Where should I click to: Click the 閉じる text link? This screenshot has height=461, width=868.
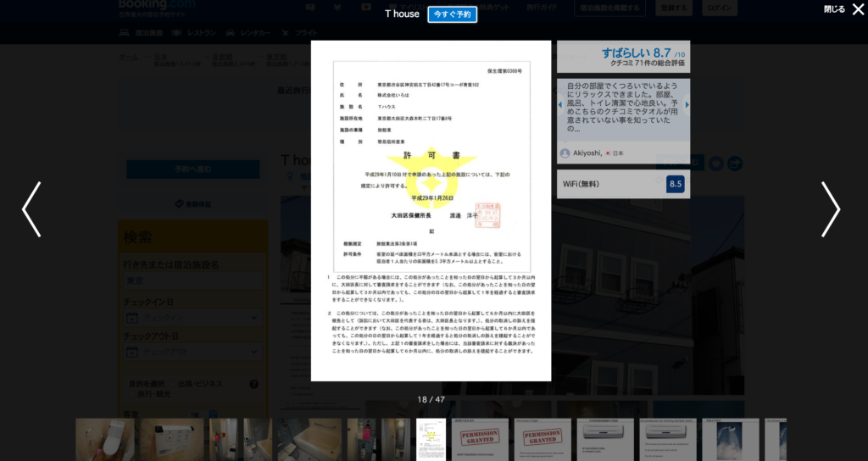point(833,9)
